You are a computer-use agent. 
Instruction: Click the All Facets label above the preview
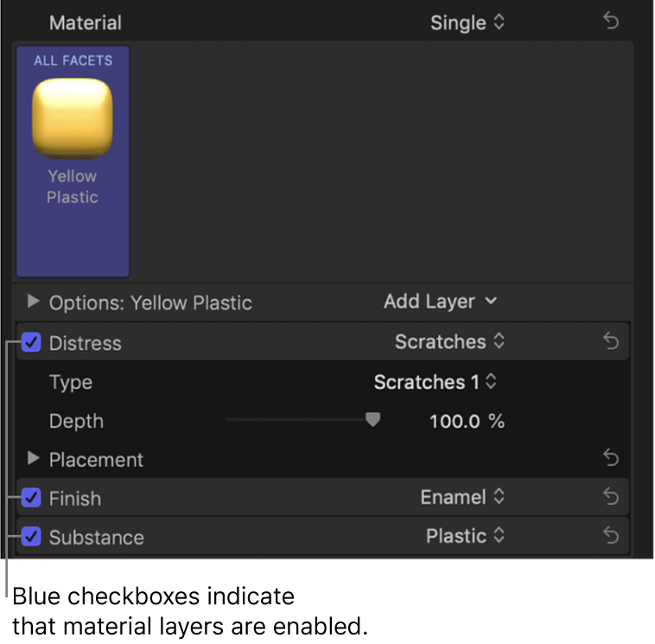pyautogui.click(x=73, y=61)
